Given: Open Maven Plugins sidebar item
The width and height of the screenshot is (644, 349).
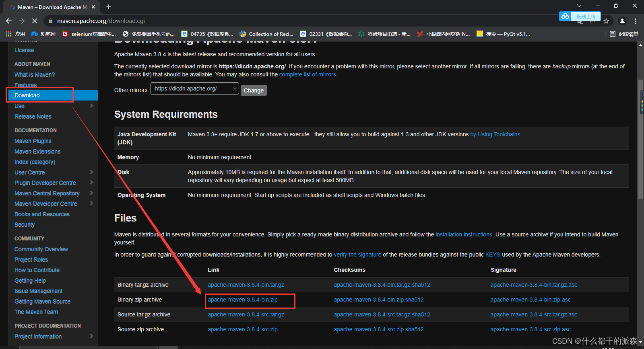Looking at the screenshot, I should (33, 141).
